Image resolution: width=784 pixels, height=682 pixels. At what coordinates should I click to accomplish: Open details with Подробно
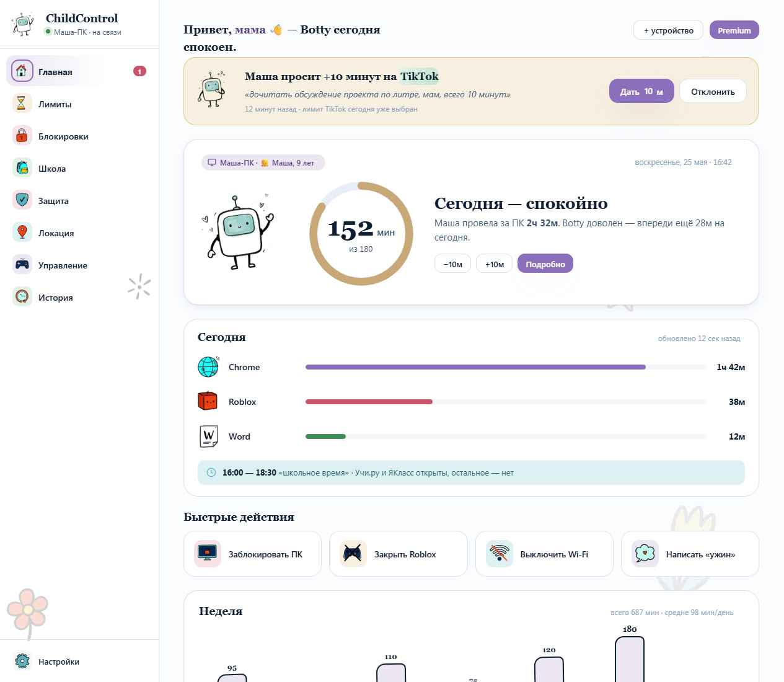(x=545, y=263)
